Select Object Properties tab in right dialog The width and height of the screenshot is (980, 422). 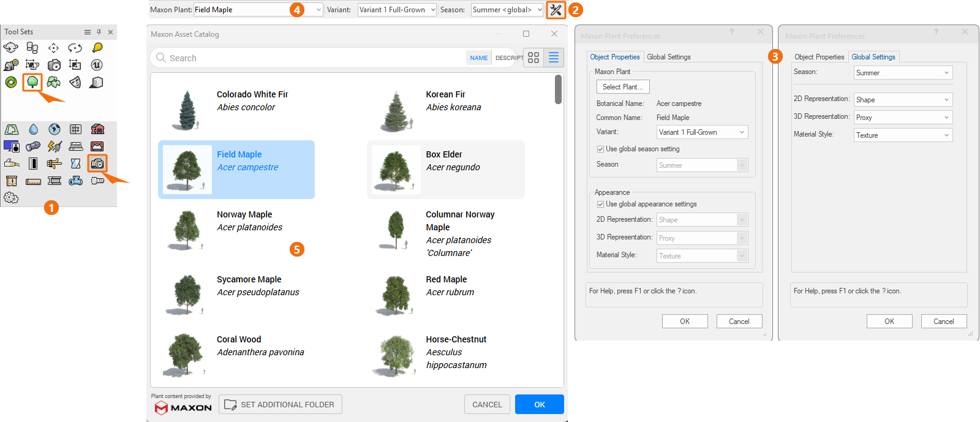[820, 57]
